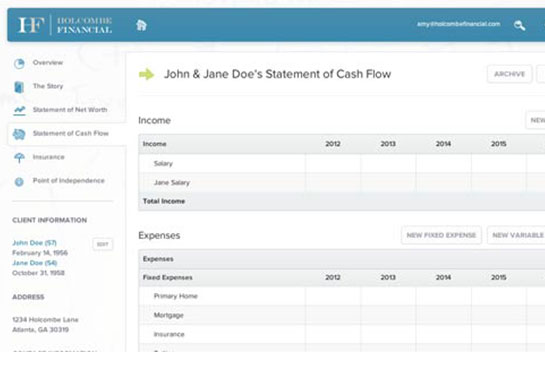
Task: Go to The Story section
Action: click(x=48, y=86)
